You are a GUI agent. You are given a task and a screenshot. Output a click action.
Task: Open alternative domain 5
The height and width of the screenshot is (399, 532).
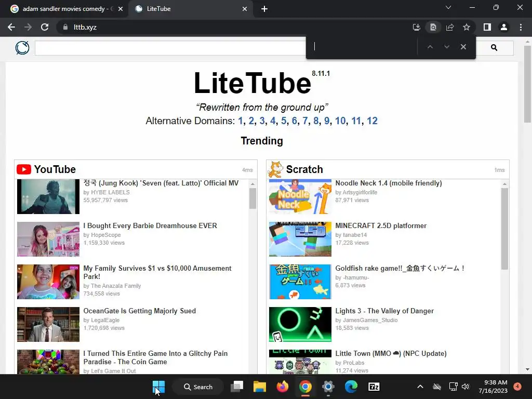284,121
